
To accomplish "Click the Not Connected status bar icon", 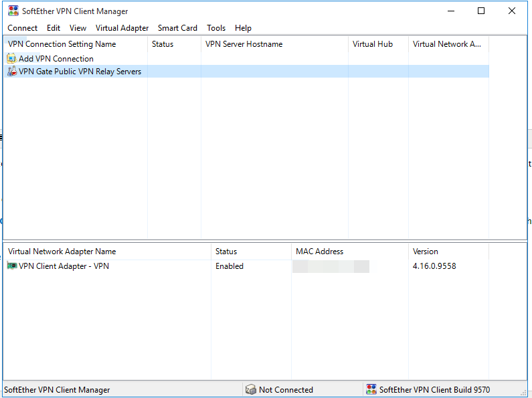I will 250,389.
